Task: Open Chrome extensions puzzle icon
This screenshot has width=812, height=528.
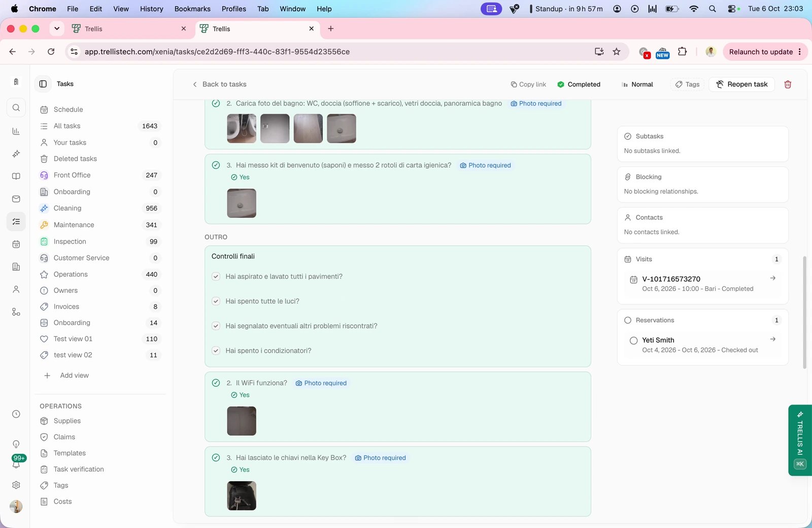Action: click(683, 51)
